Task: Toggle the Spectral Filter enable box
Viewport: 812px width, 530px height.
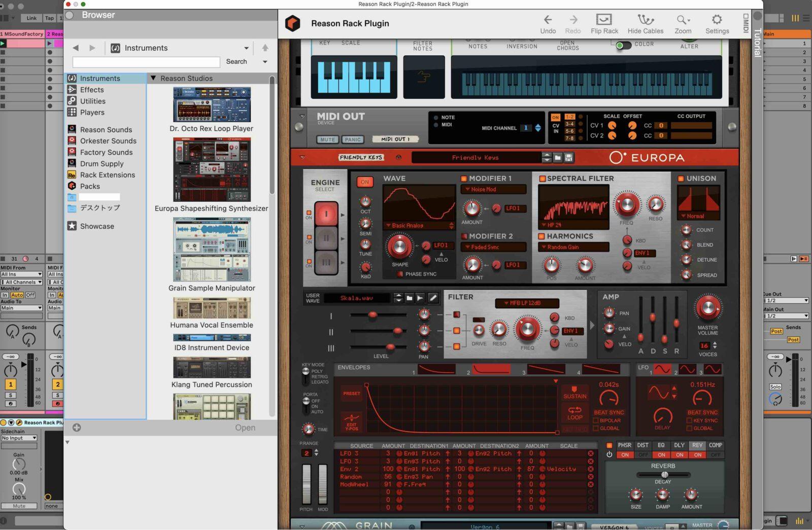Action: [x=542, y=179]
